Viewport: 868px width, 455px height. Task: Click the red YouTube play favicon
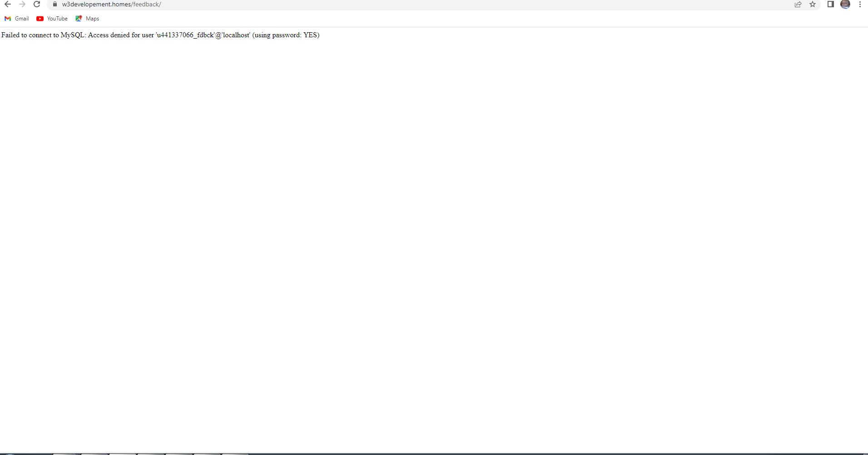[40, 19]
